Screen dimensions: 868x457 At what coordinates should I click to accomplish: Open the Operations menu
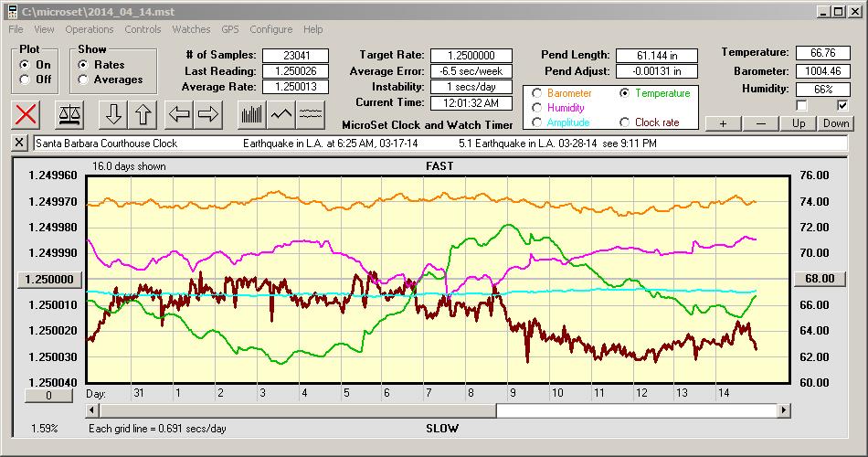90,29
